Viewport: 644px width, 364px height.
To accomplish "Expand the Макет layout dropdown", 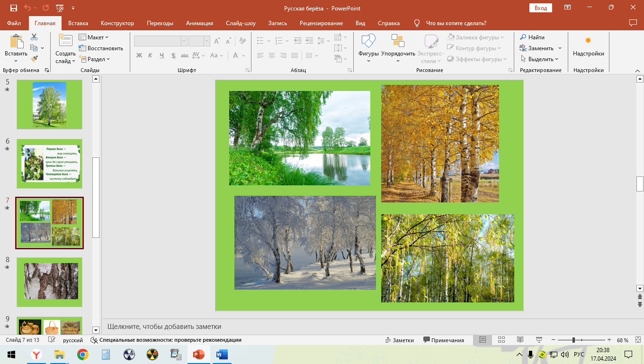I will 94,37.
